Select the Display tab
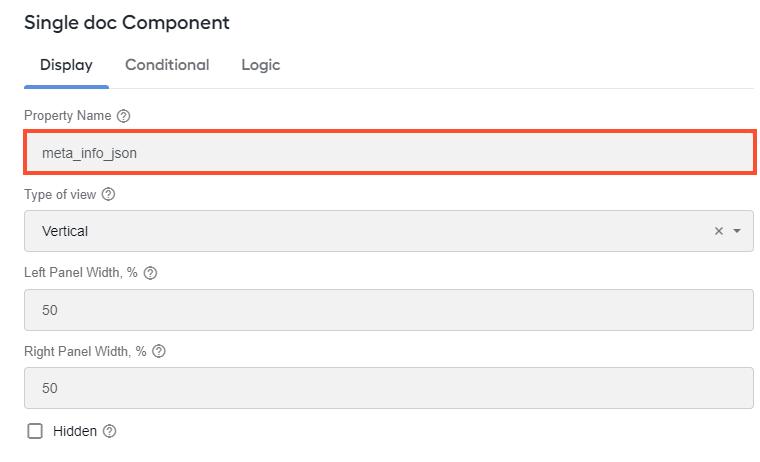Viewport: 760px width, 462px height. click(x=66, y=65)
